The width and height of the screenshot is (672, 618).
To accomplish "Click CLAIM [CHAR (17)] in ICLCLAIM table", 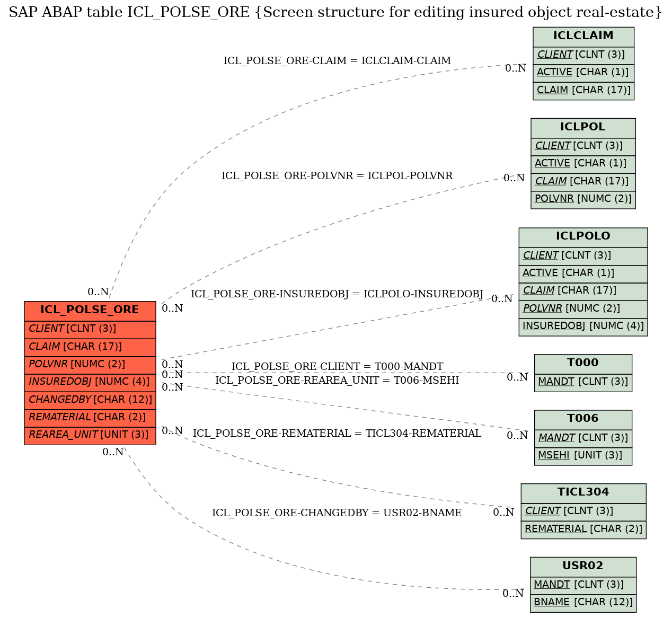I will [x=583, y=91].
